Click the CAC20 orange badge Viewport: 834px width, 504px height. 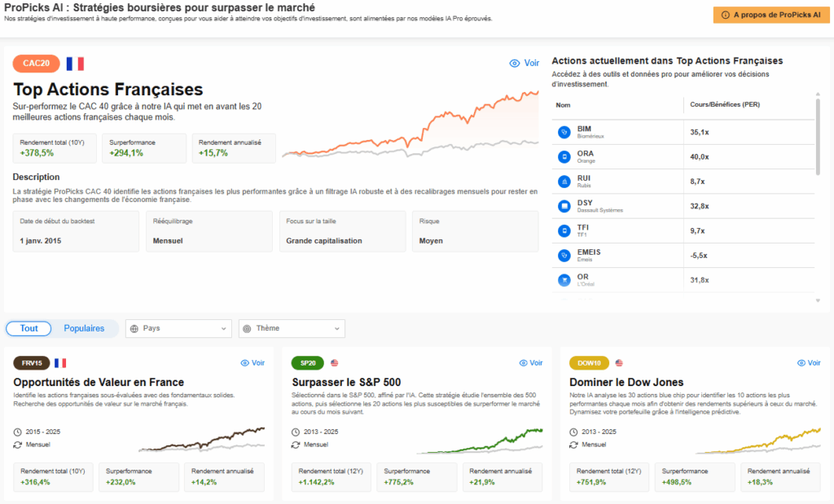[37, 64]
